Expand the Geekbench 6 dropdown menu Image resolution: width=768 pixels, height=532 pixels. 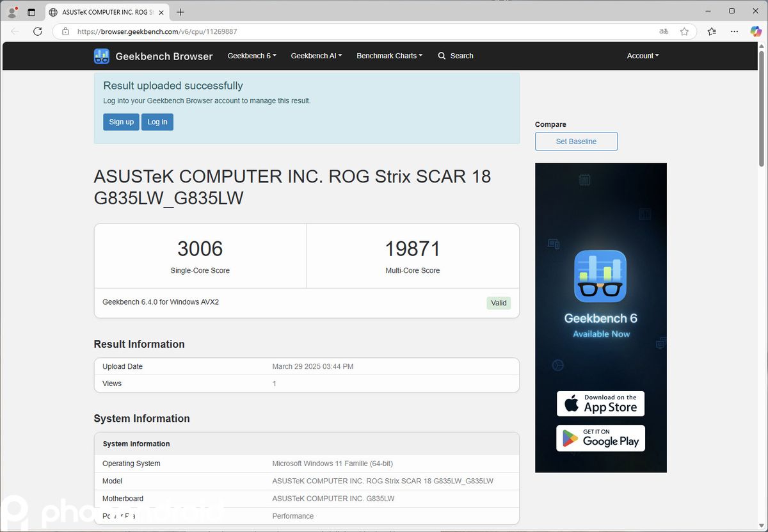click(x=252, y=56)
